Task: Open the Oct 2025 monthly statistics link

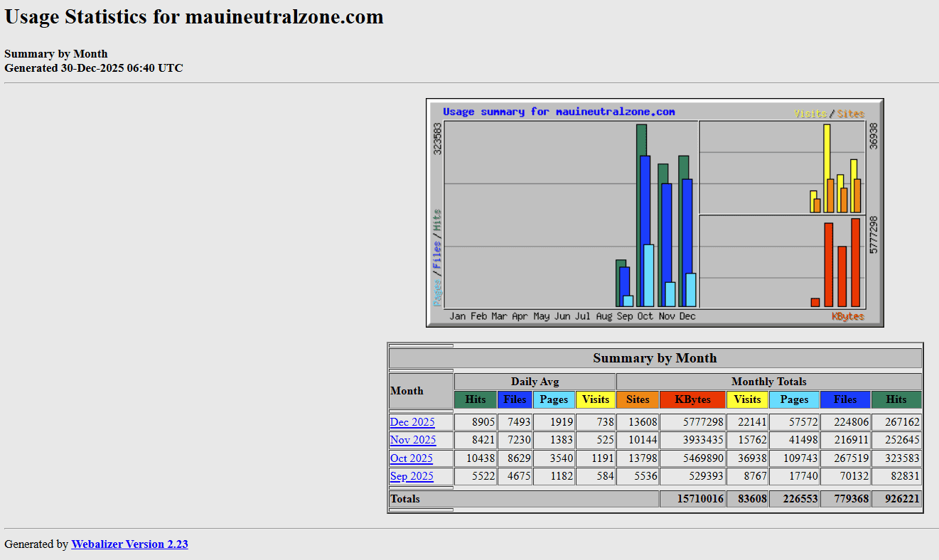Action: pyautogui.click(x=411, y=458)
